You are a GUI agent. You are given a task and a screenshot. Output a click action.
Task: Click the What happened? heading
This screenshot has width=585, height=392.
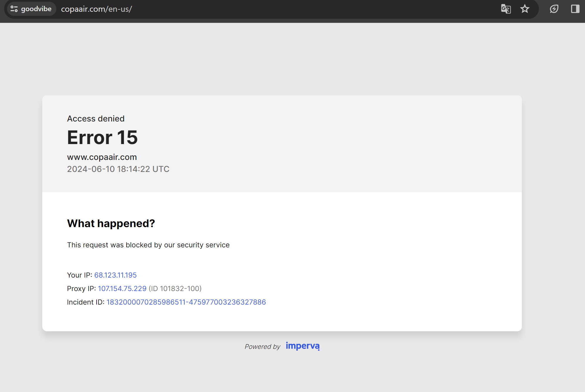[x=111, y=223]
